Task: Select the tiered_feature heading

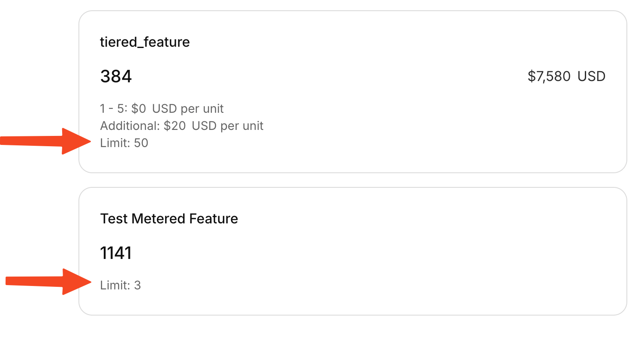Action: tap(144, 42)
